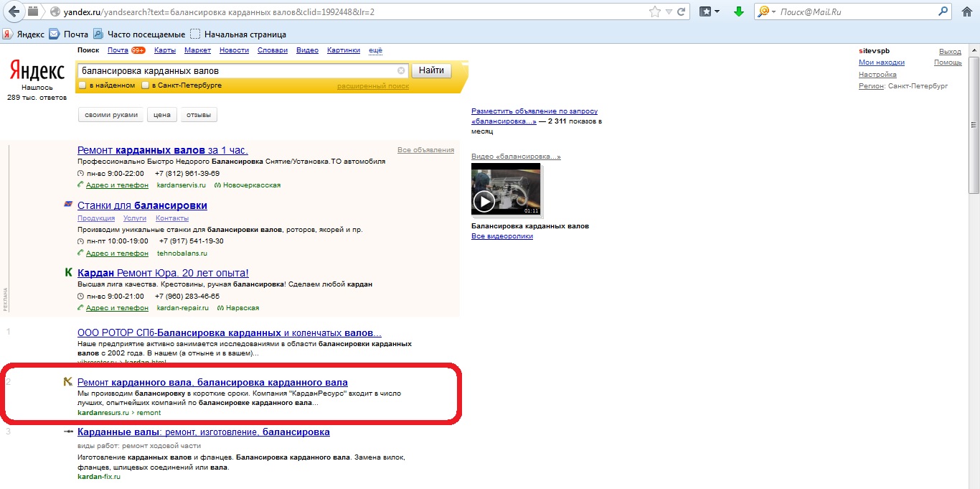This screenshot has width=980, height=489.
Task: Open Услуги sitelink
Action: coord(135,218)
